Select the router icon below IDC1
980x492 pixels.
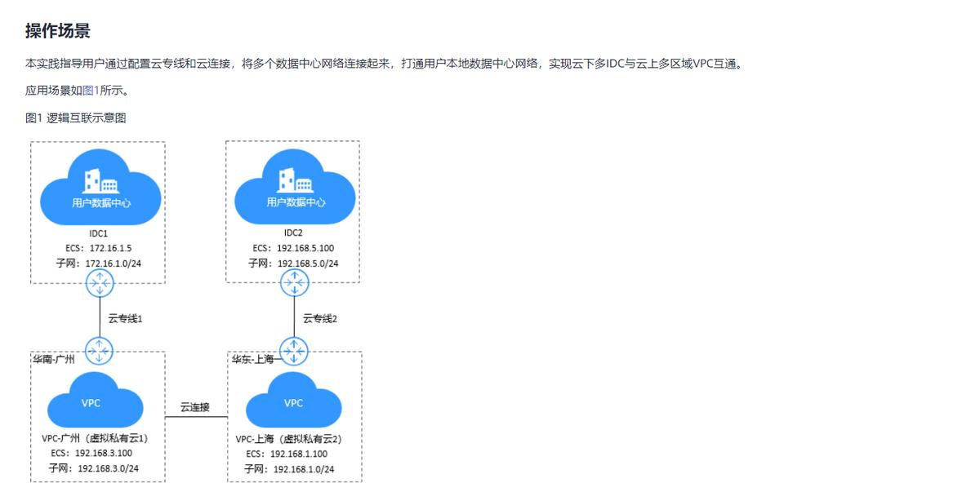pyautogui.click(x=100, y=283)
